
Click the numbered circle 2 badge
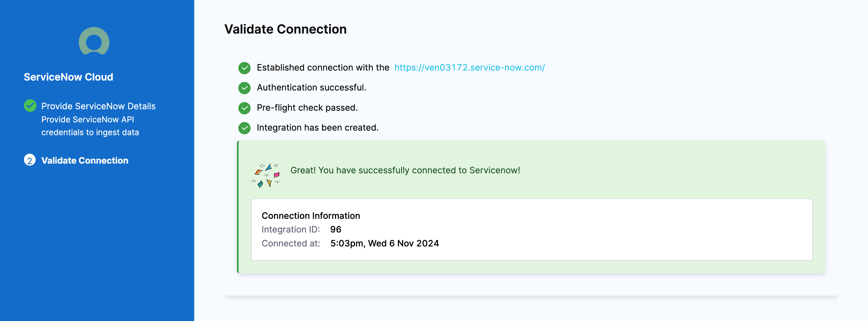pos(30,161)
